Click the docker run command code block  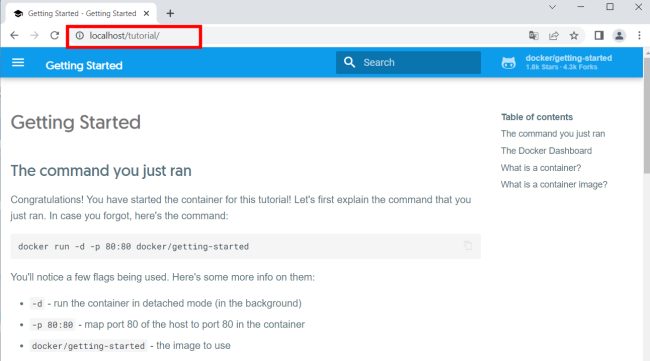pos(245,246)
